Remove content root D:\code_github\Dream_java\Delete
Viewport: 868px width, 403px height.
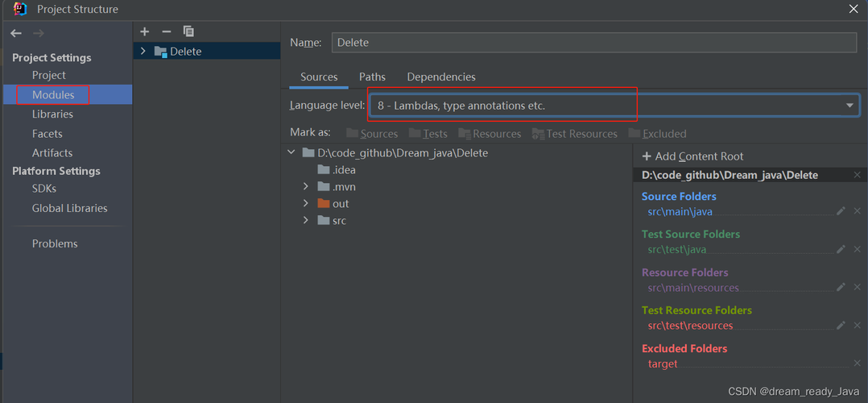pyautogui.click(x=857, y=175)
